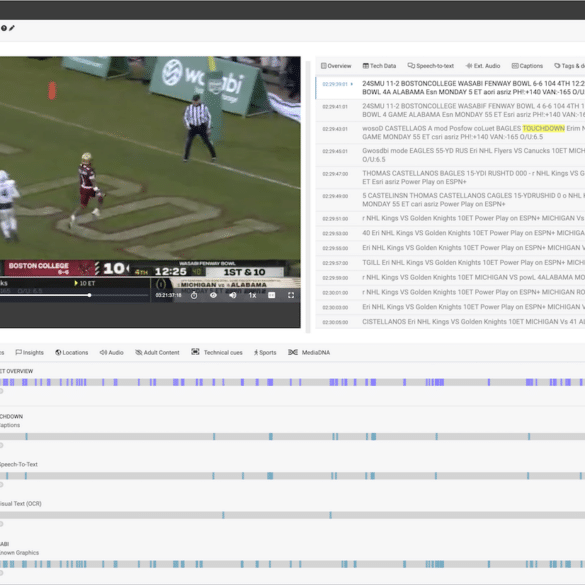The image size is (585, 585).
Task: Click the highlighted TOUCHDOWN word in transcript
Action: (x=544, y=128)
